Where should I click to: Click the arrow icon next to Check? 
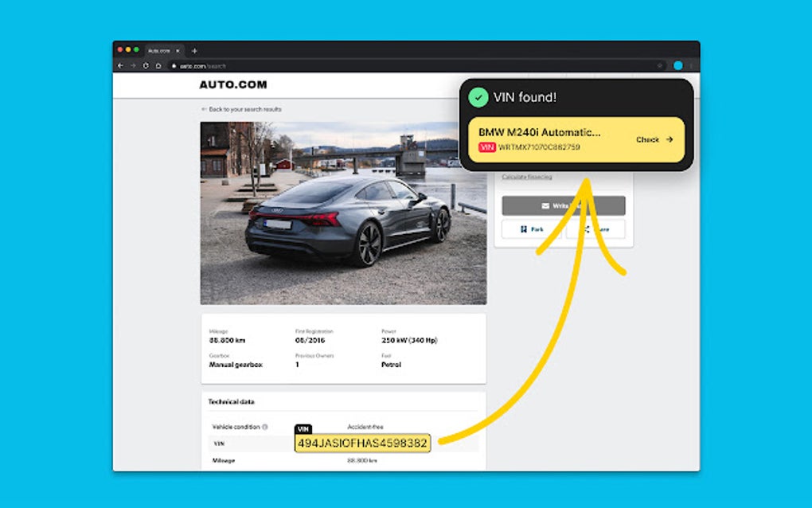[x=669, y=140]
